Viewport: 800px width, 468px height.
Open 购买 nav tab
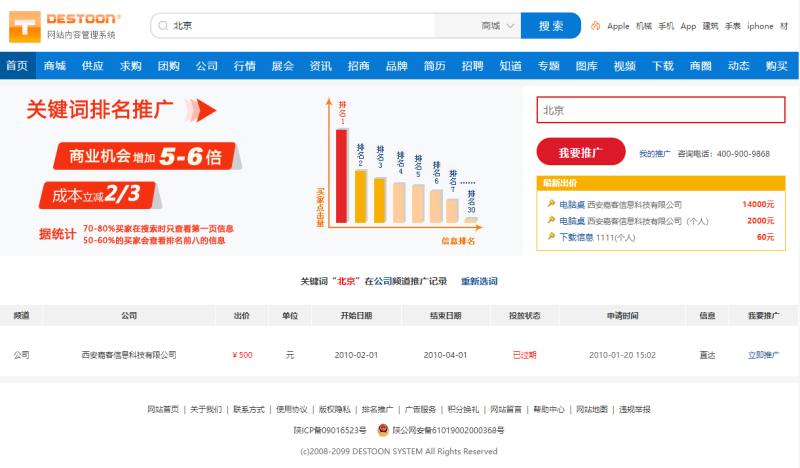pyautogui.click(x=777, y=65)
